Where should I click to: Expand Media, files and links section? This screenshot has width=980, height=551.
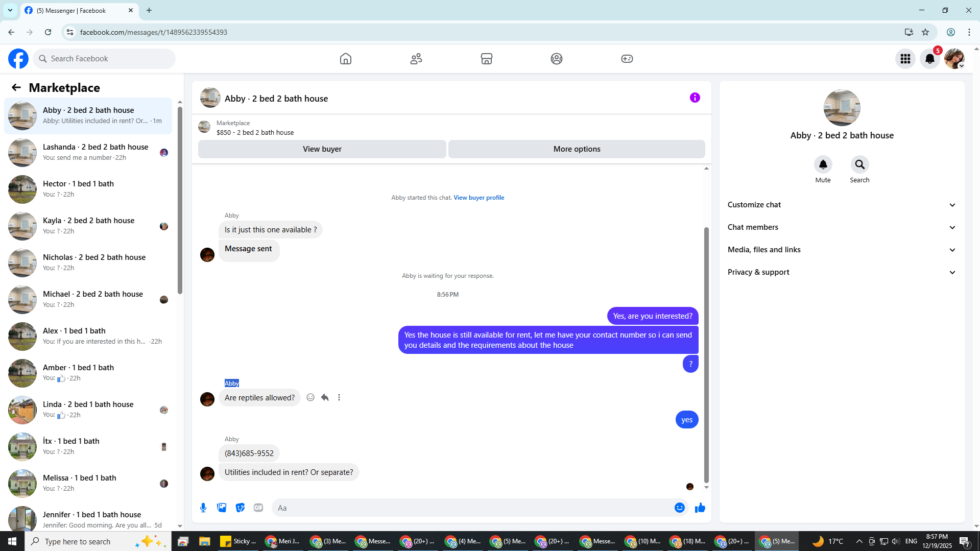coord(842,250)
